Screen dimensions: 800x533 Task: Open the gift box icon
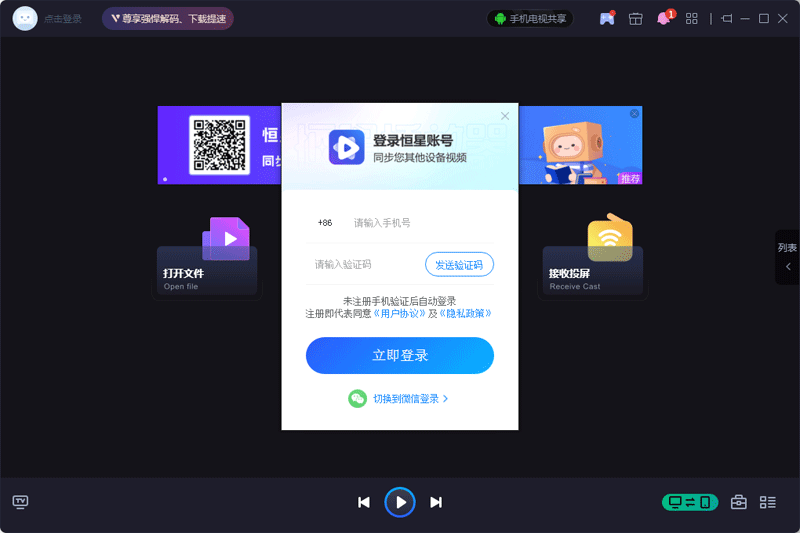pos(635,19)
